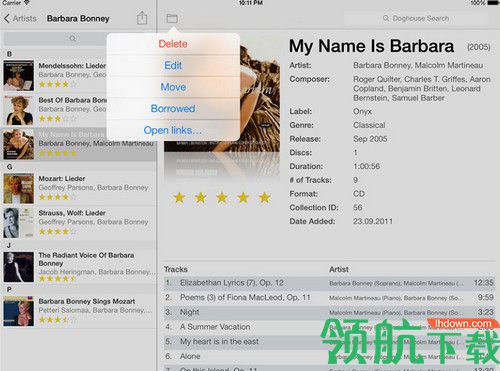Image resolution: width=500 pixels, height=371 pixels.
Task: Tap the Artist column header in tracks
Action: [339, 269]
